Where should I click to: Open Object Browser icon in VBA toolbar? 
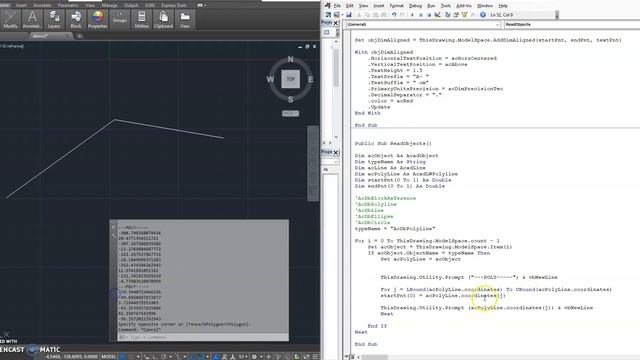point(464,15)
